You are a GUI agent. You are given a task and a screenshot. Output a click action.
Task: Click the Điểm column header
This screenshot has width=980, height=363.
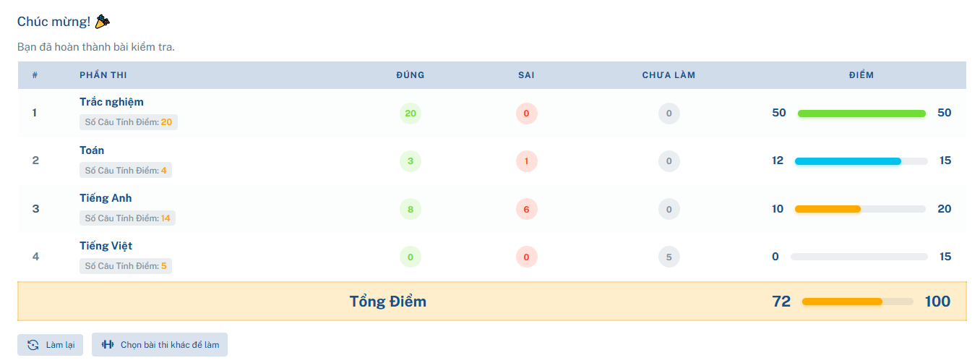pos(861,75)
